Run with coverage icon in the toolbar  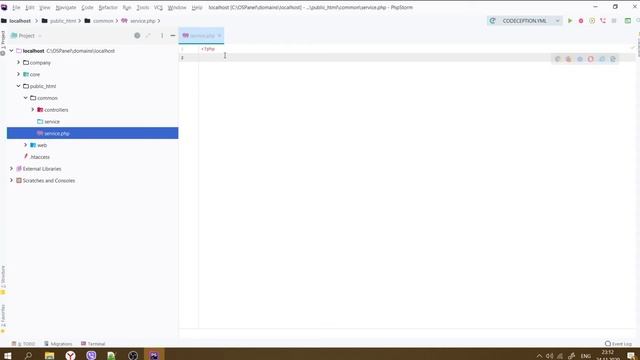click(x=592, y=21)
